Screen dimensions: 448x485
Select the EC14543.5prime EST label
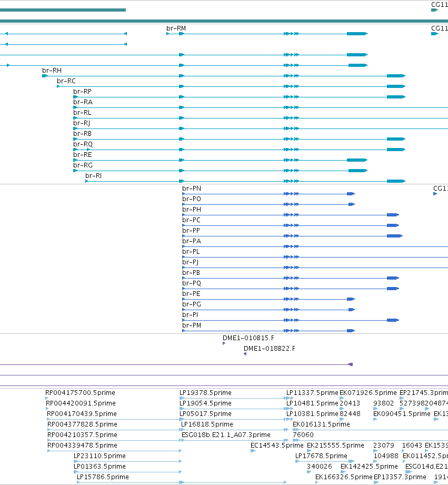click(x=277, y=446)
